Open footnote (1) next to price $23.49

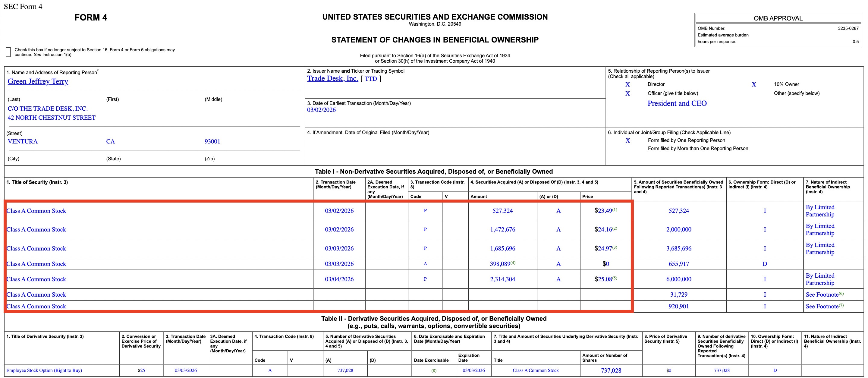(615, 209)
